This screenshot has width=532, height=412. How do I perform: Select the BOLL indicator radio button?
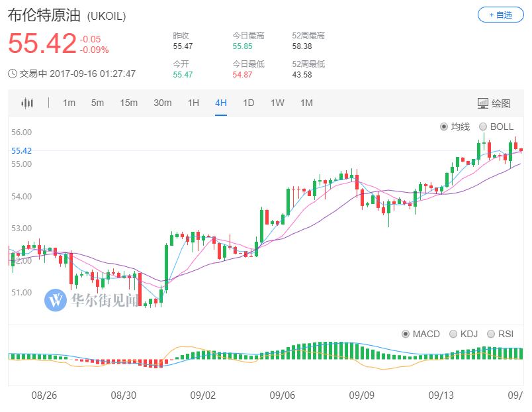click(x=484, y=125)
